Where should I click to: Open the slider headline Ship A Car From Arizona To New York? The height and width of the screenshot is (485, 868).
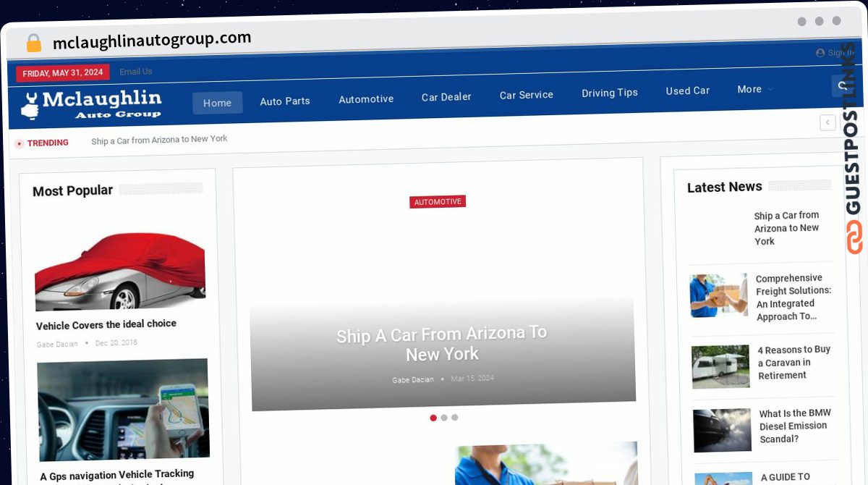tap(442, 344)
